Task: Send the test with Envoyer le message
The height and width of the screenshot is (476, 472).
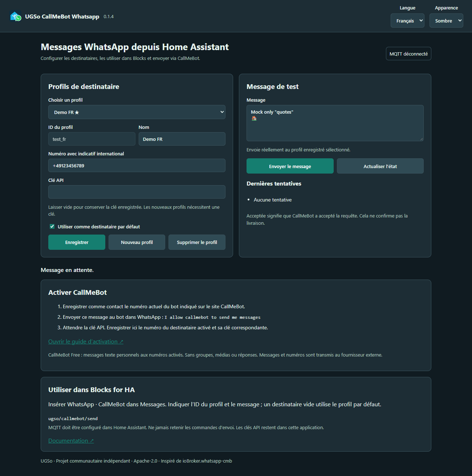Action: (x=290, y=166)
